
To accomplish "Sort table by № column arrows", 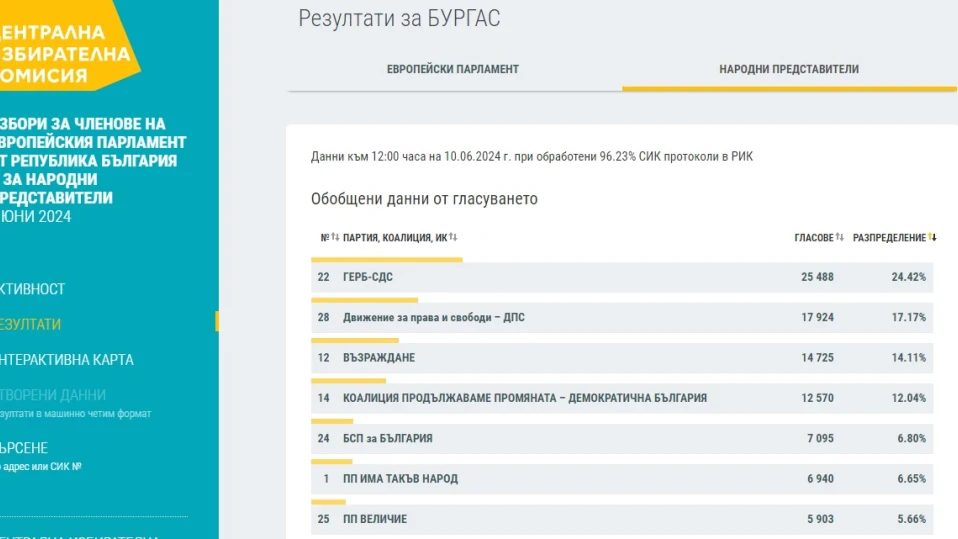I will (335, 237).
